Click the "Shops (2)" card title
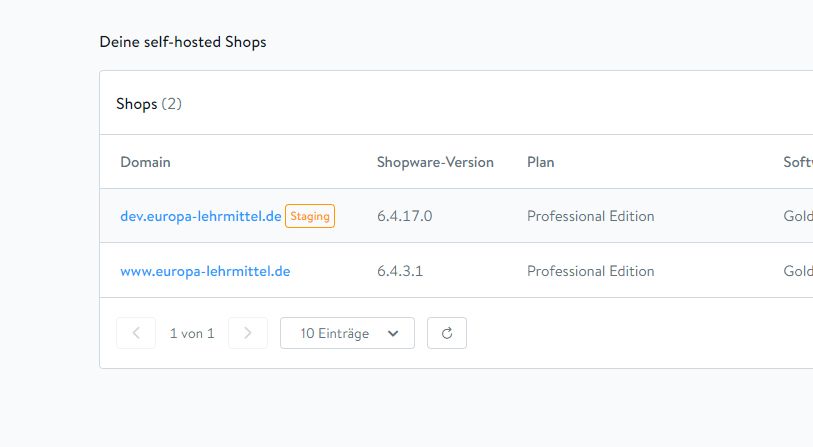813x447 pixels. 149,104
